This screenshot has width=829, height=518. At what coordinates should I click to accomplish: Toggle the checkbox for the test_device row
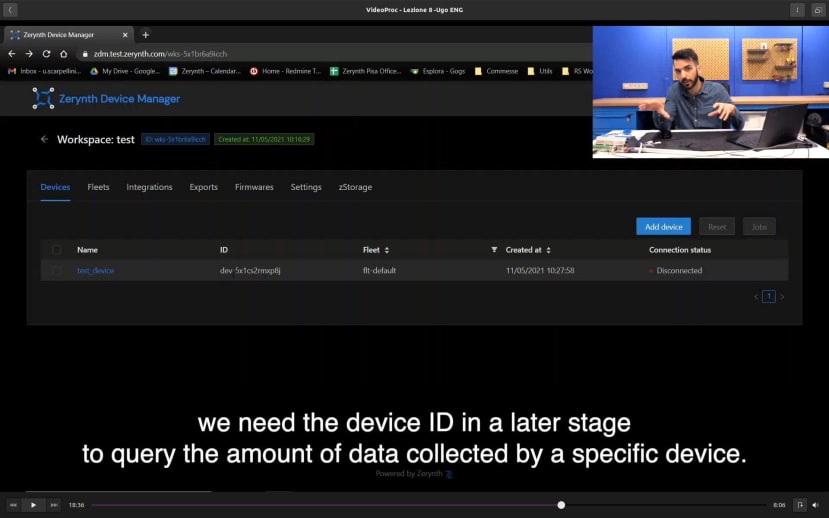(x=57, y=271)
